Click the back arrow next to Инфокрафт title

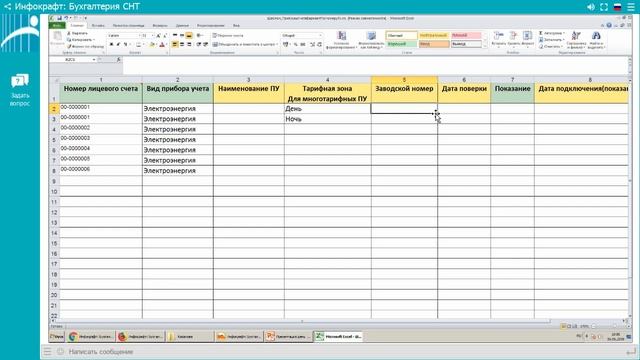[7, 7]
